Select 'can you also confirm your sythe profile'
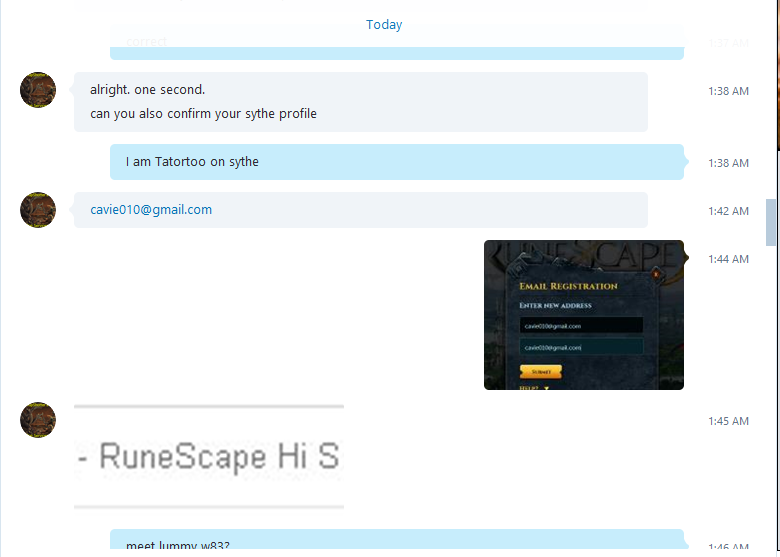This screenshot has height=557, width=780. point(203,113)
